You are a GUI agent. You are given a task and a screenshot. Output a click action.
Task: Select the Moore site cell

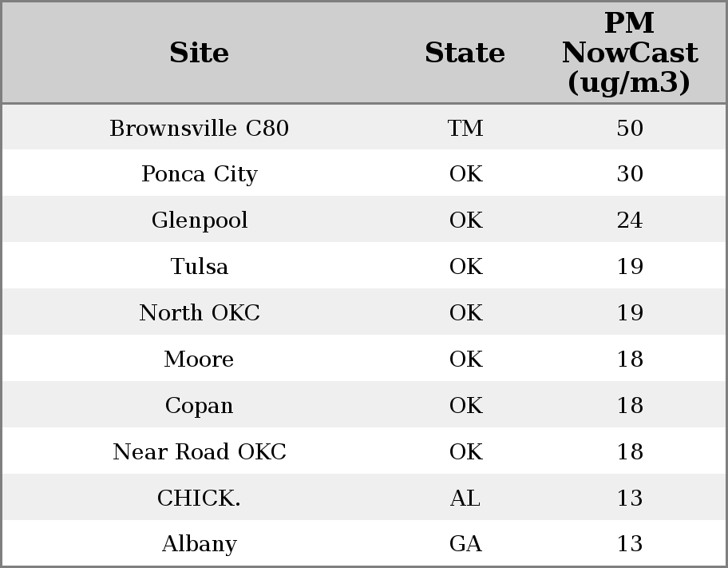[x=200, y=359]
